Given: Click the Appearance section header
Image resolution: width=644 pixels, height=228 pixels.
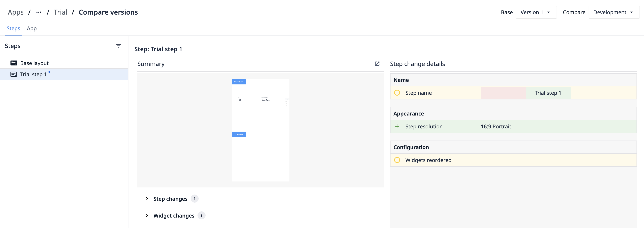Looking at the screenshot, I should 513,113.
